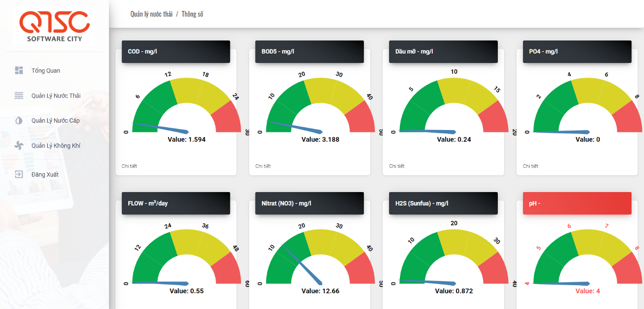Click the fan icon for Quản Lý Không Khí
Screen dimensions: 644x309
tap(19, 146)
